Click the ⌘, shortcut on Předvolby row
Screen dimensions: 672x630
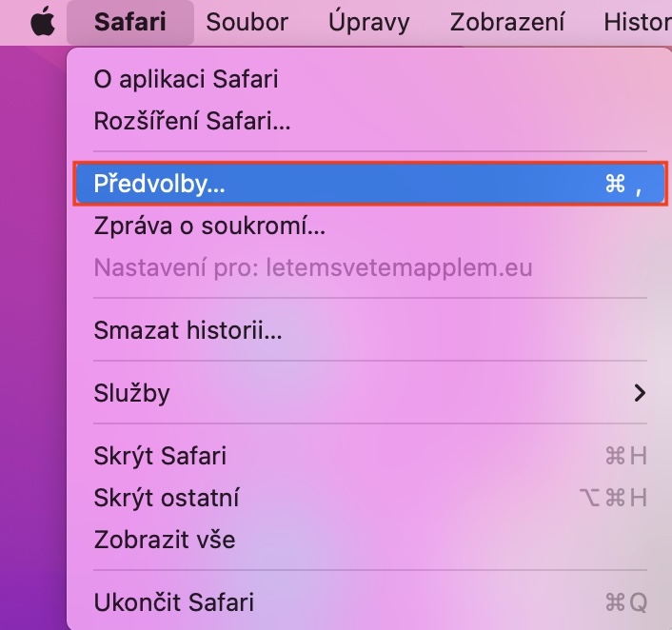[x=623, y=185]
